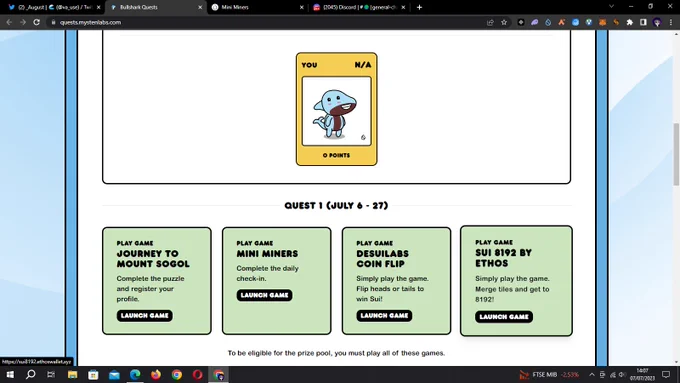The image size is (680, 383).
Task: Open Task View on taskbar
Action: click(51, 374)
